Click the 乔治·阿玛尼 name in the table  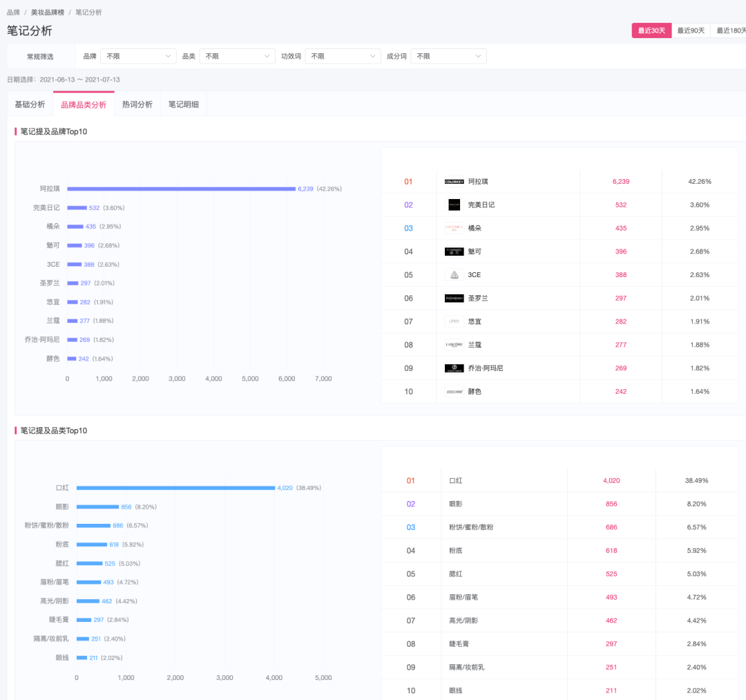pyautogui.click(x=486, y=368)
